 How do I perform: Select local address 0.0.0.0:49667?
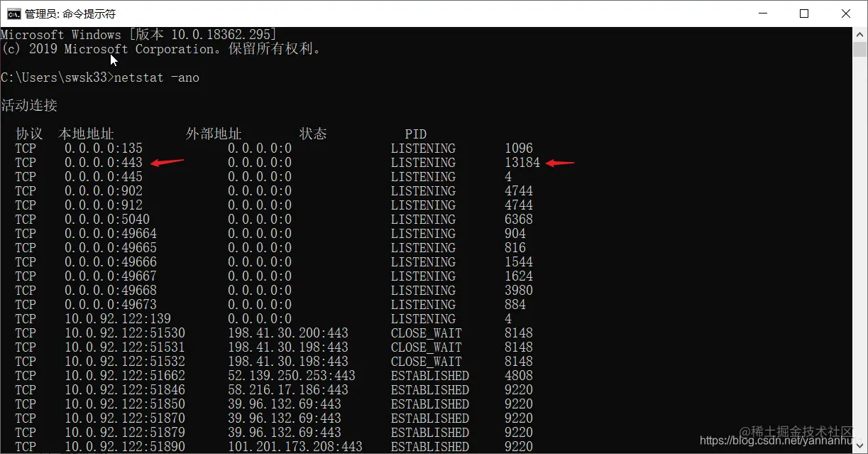pos(111,276)
